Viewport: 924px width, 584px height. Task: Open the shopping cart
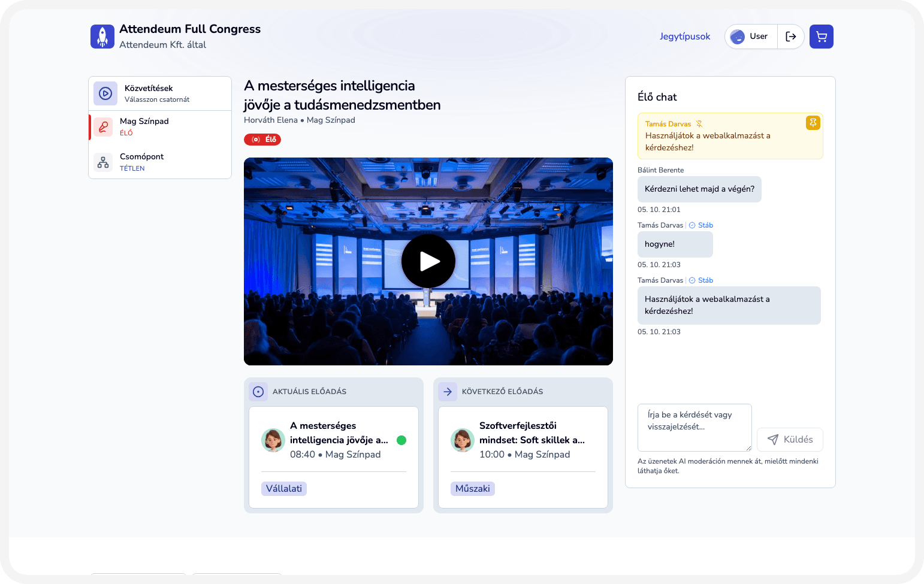[822, 37]
